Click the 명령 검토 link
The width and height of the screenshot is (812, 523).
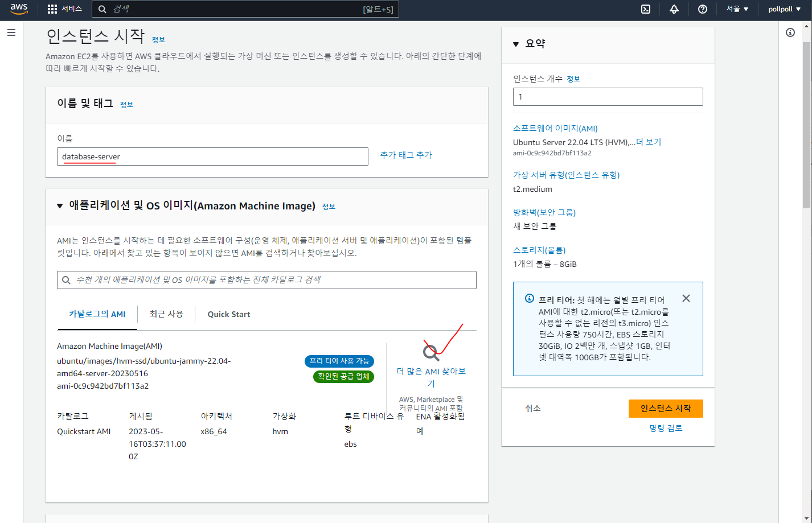pos(666,428)
